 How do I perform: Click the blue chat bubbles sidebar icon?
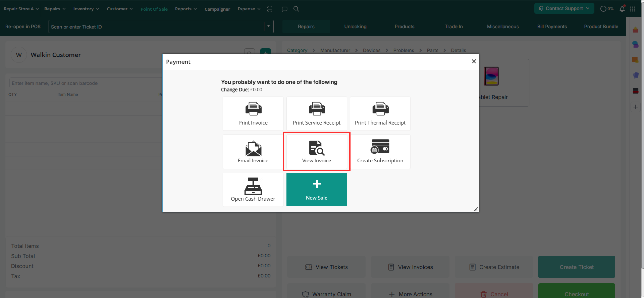[635, 45]
